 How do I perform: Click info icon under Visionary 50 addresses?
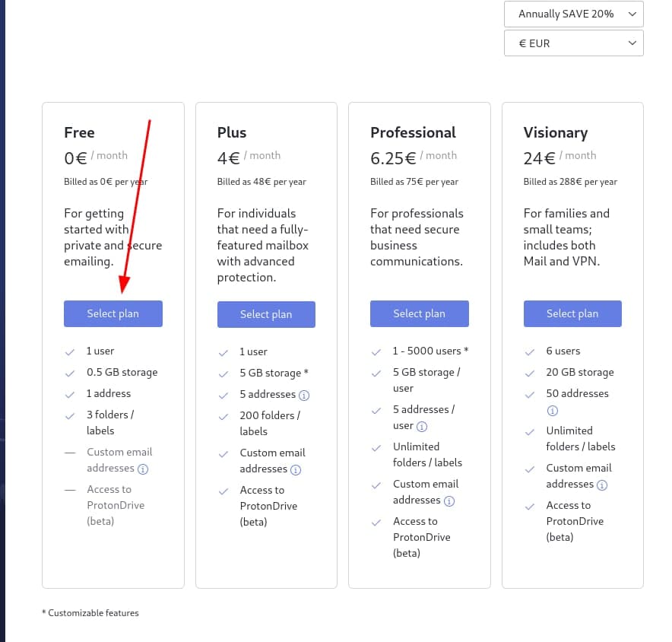point(553,411)
